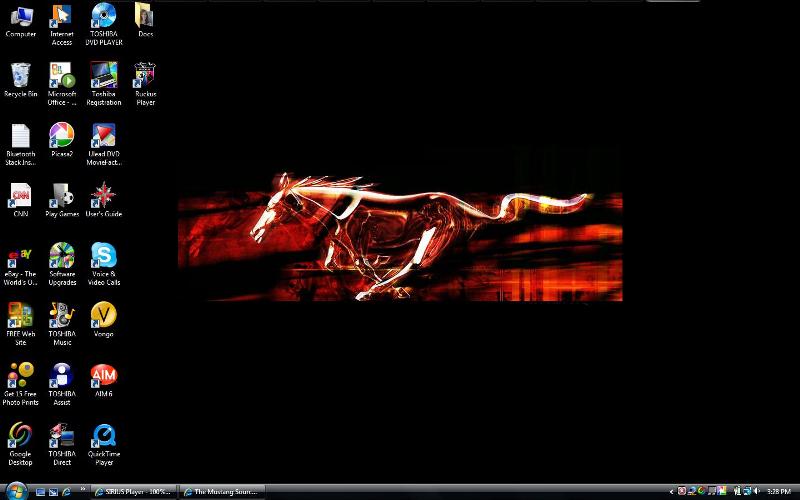Select the AIM 6 desktop icon
800x500 pixels.
point(103,376)
